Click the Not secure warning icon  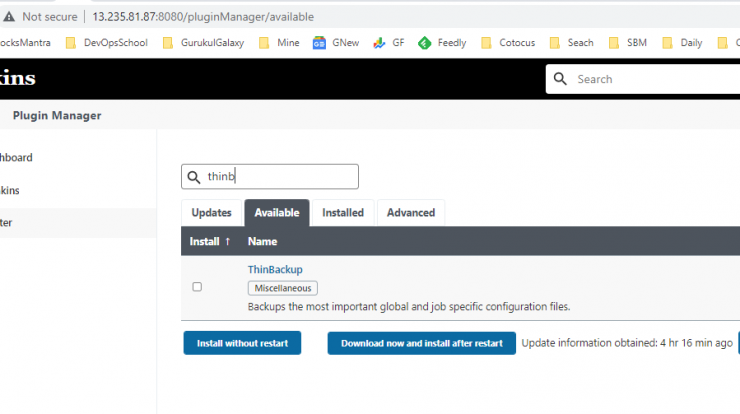9,17
